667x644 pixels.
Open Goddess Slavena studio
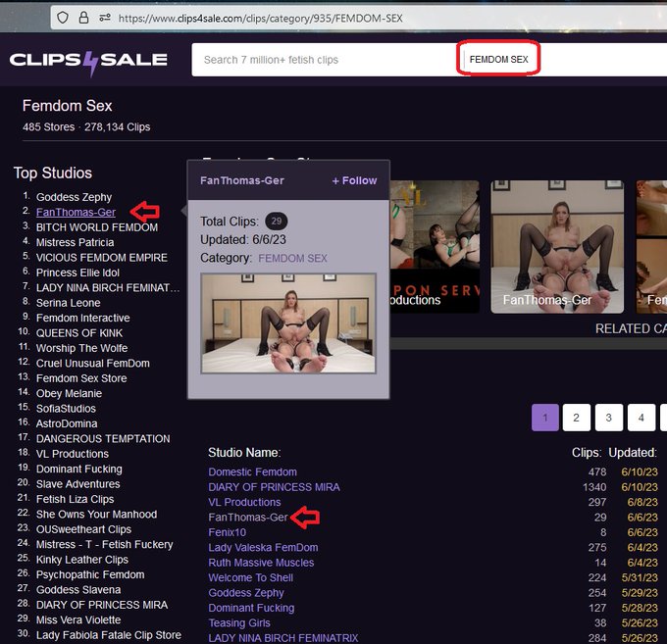[78, 589]
